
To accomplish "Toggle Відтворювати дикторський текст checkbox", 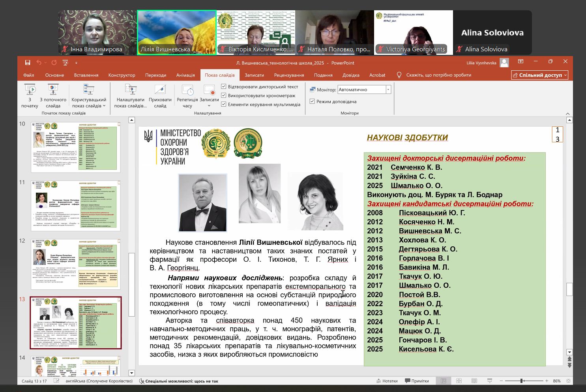I will (x=224, y=86).
